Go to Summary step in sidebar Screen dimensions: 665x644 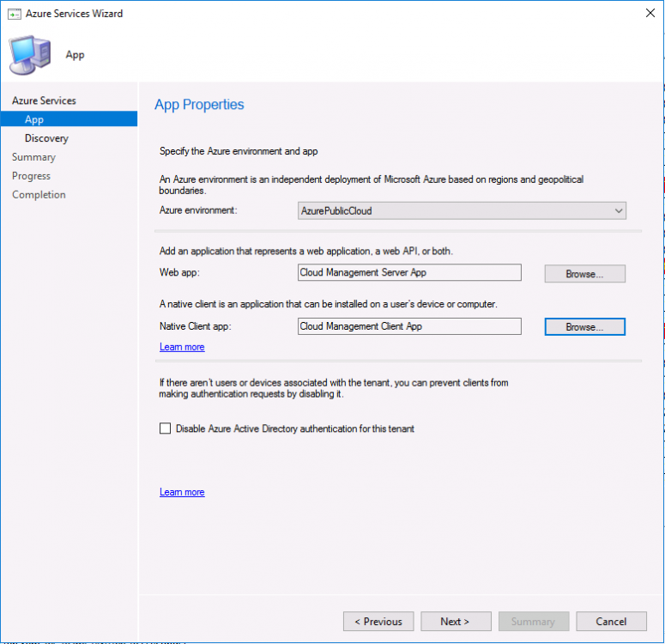pos(34,157)
